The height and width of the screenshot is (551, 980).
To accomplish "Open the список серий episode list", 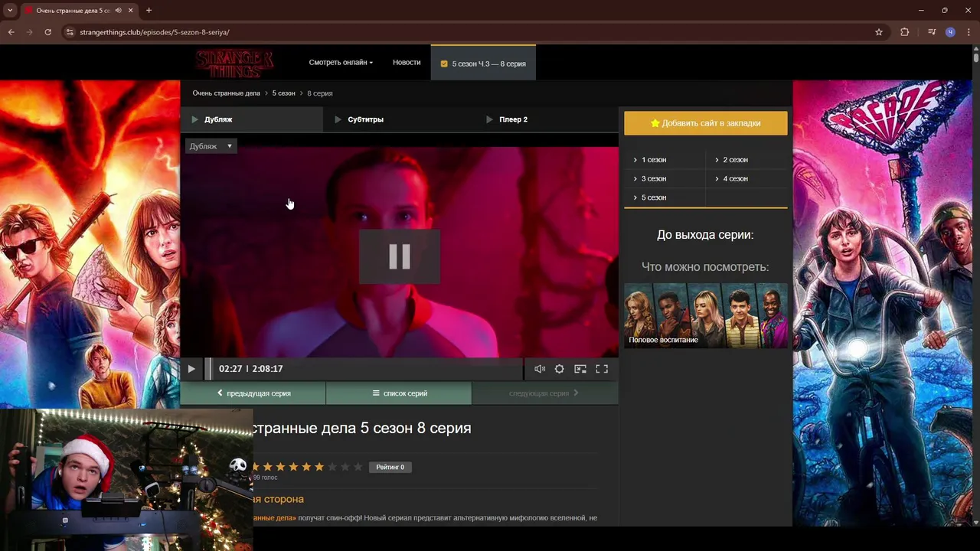I will tap(399, 393).
